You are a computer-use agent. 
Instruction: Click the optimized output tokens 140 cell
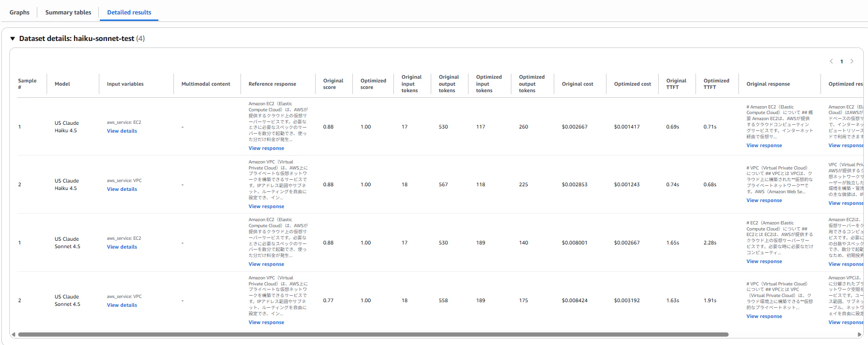pos(524,243)
